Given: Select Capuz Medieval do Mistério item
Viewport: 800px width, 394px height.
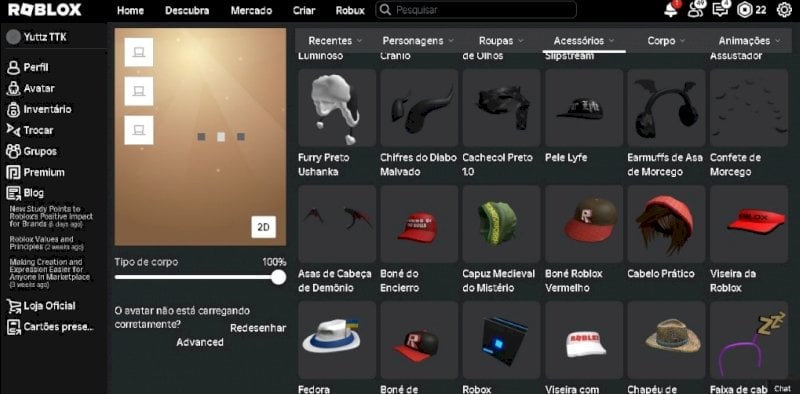Looking at the screenshot, I should (502, 224).
